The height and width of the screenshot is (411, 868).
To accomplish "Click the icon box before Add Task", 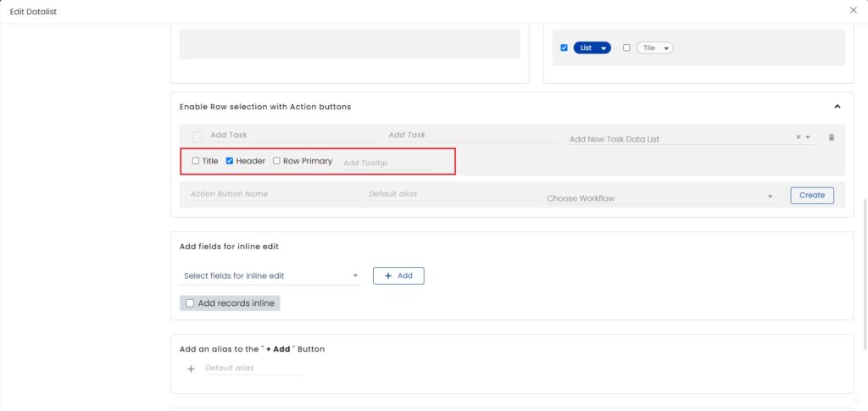I will (197, 136).
